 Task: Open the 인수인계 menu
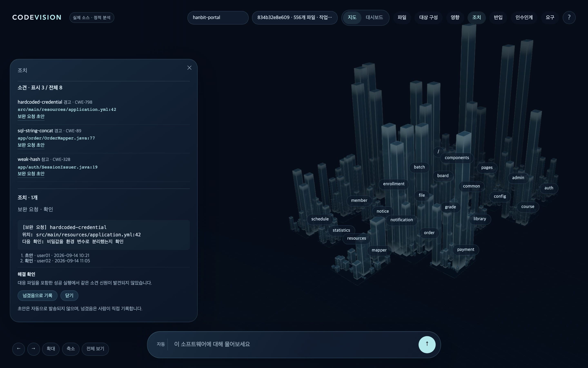coord(524,18)
